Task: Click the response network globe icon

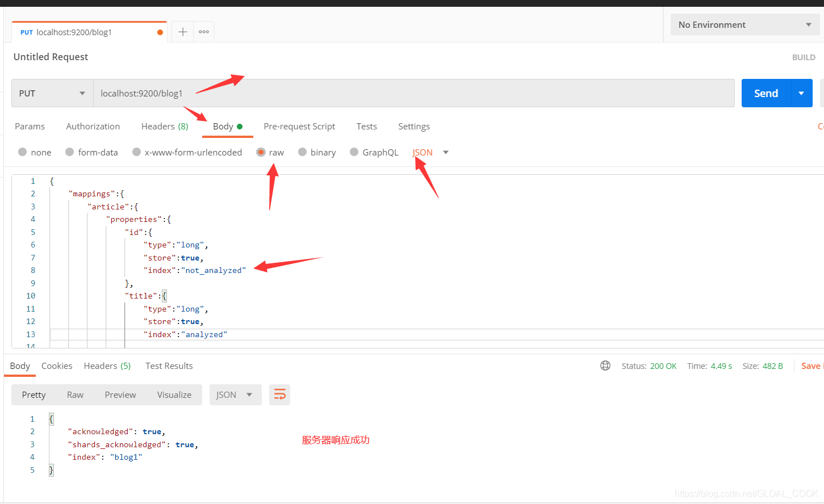Action: [605, 366]
